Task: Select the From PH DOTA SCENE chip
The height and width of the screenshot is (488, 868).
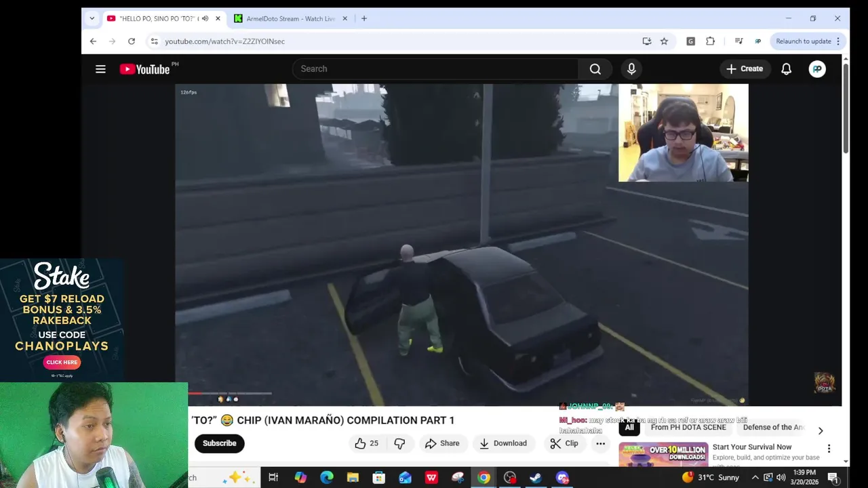Action: [x=688, y=428]
